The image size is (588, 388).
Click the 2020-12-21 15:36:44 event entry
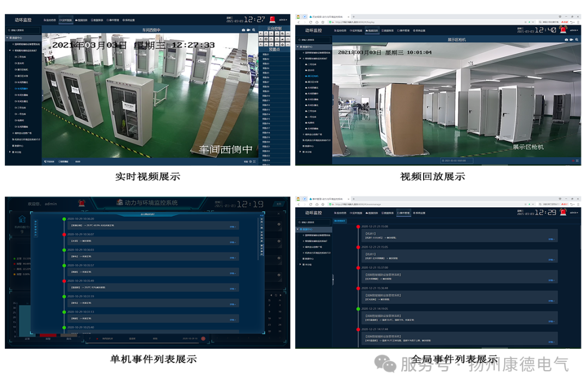[460, 297]
